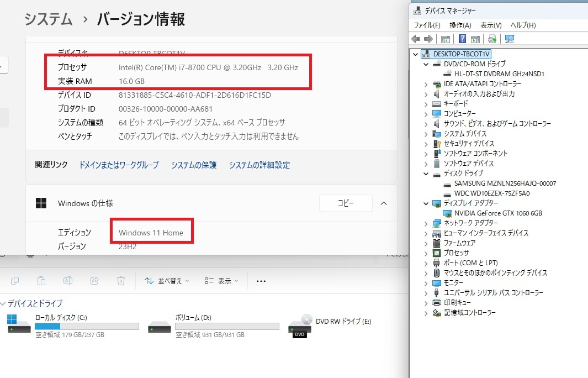Open the three-dots more options in Explorer
Screen dimensions: 588x378
261,281
